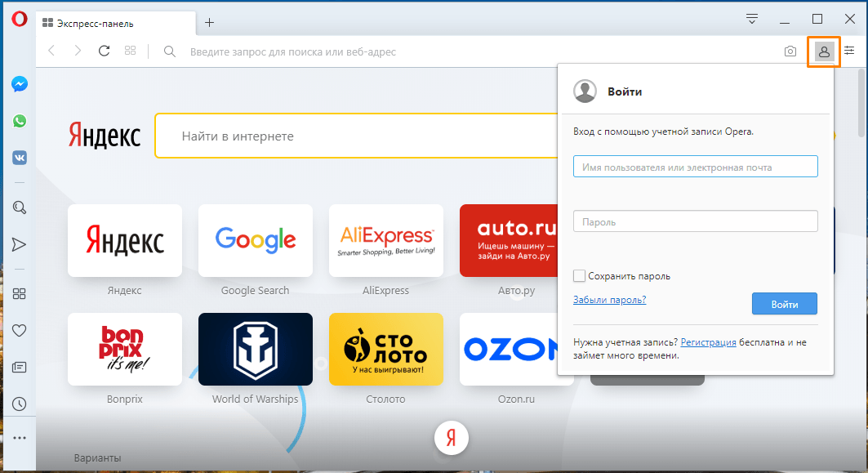Click the round Yandex 'Я' button at bottom
The width and height of the screenshot is (868, 473).
click(452, 438)
